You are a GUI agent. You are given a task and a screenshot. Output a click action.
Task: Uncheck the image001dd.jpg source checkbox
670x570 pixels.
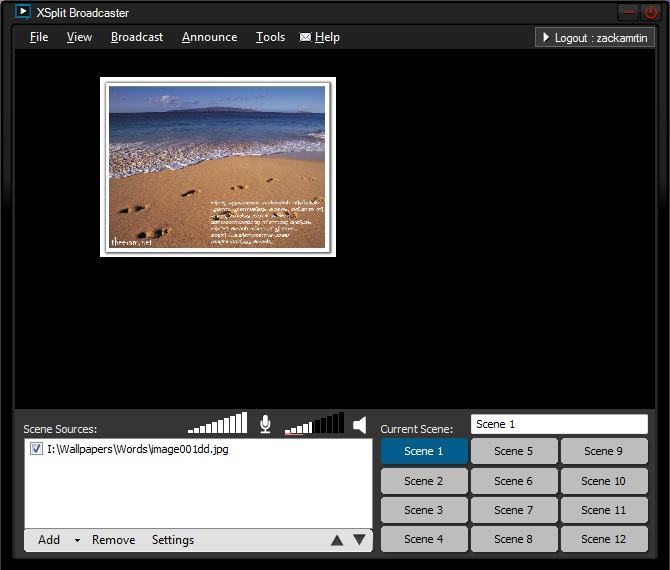click(36, 449)
